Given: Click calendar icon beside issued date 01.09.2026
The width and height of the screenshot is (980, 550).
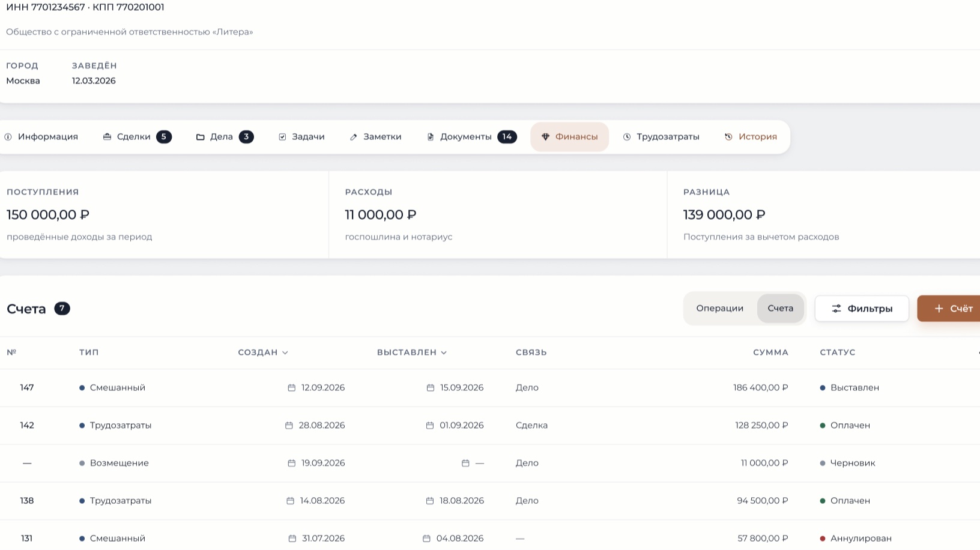Looking at the screenshot, I should [x=430, y=426].
